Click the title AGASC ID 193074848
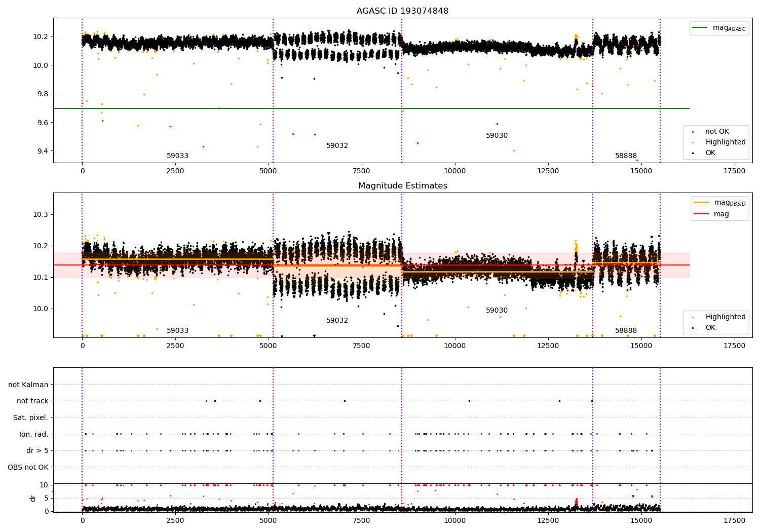This screenshot has width=760, height=532. (402, 11)
